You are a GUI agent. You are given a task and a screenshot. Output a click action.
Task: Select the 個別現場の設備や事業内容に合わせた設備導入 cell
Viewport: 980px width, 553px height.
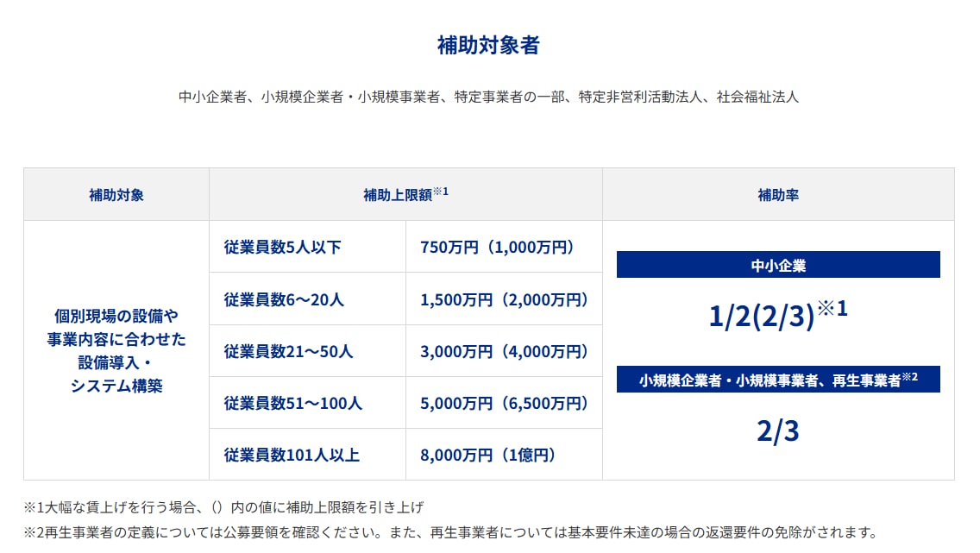(116, 350)
